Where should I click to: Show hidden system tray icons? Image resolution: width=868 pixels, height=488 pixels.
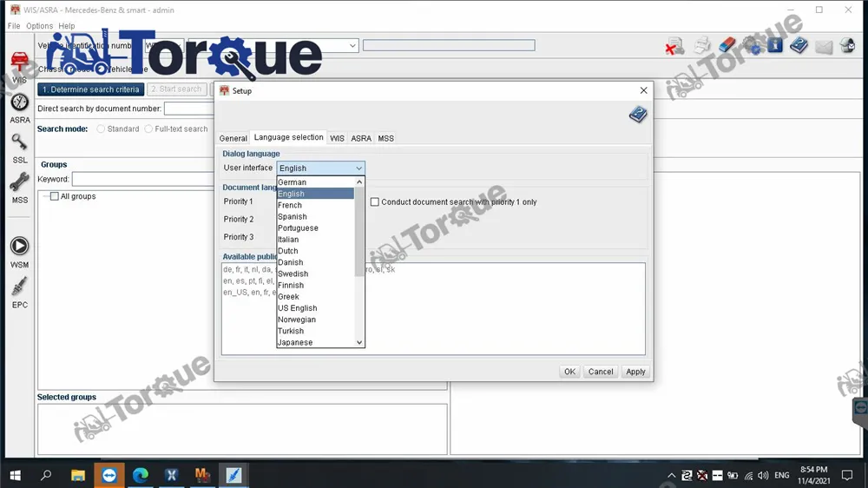tap(671, 475)
